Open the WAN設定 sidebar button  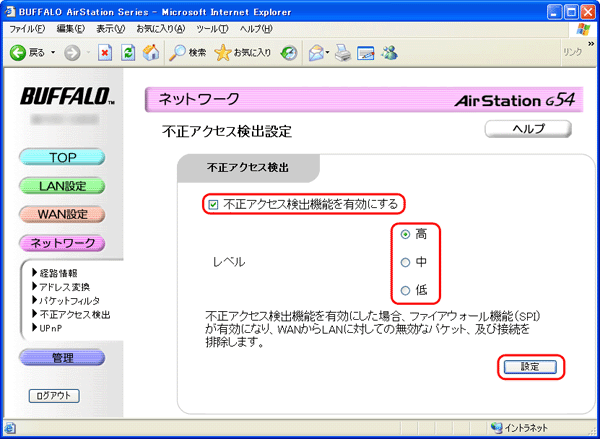coord(62,214)
